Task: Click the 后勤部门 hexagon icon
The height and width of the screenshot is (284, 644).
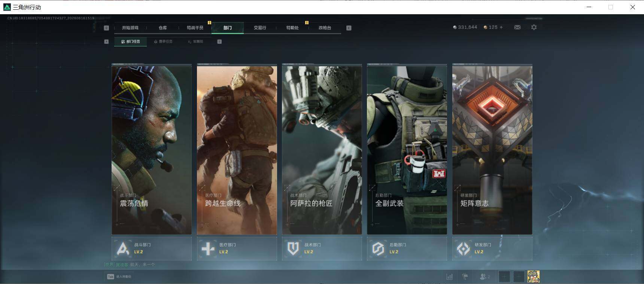Action: coord(378,248)
